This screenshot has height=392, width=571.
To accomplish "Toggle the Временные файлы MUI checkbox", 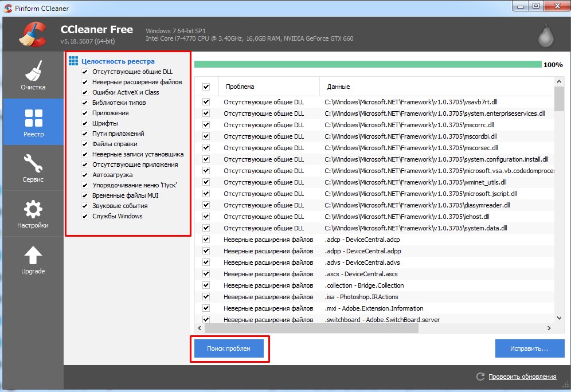I will [x=85, y=195].
